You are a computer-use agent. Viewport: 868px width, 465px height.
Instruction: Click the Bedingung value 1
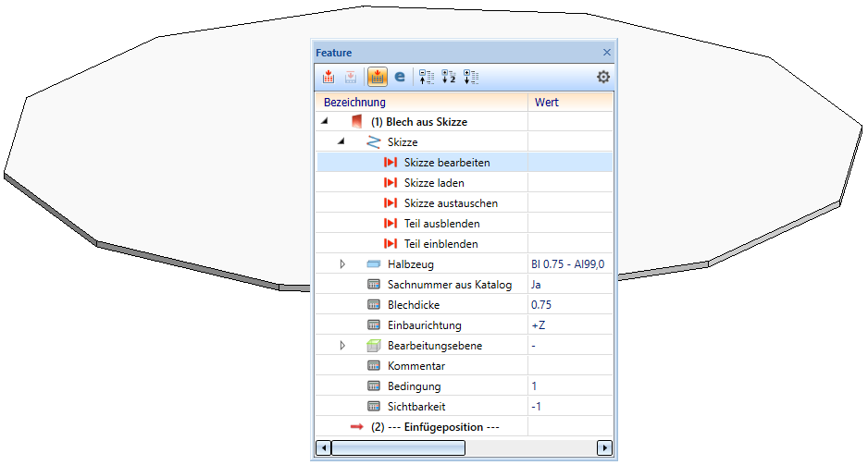coord(534,386)
